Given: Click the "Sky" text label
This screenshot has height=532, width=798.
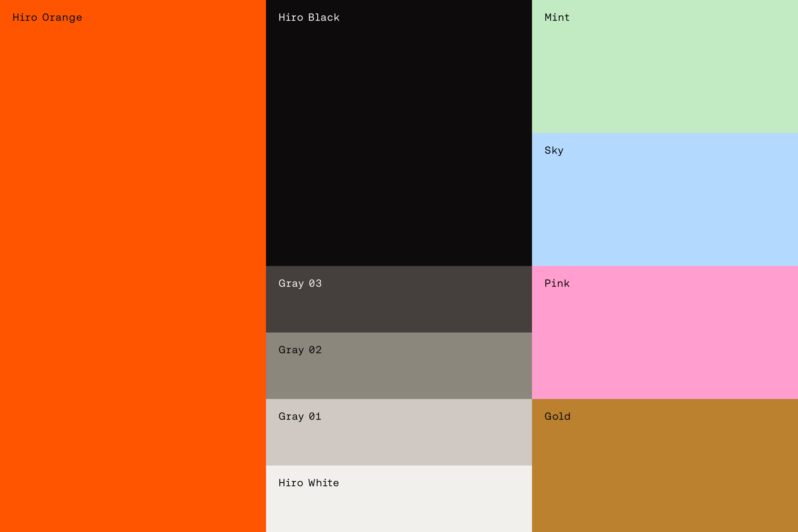Looking at the screenshot, I should pyautogui.click(x=554, y=150).
